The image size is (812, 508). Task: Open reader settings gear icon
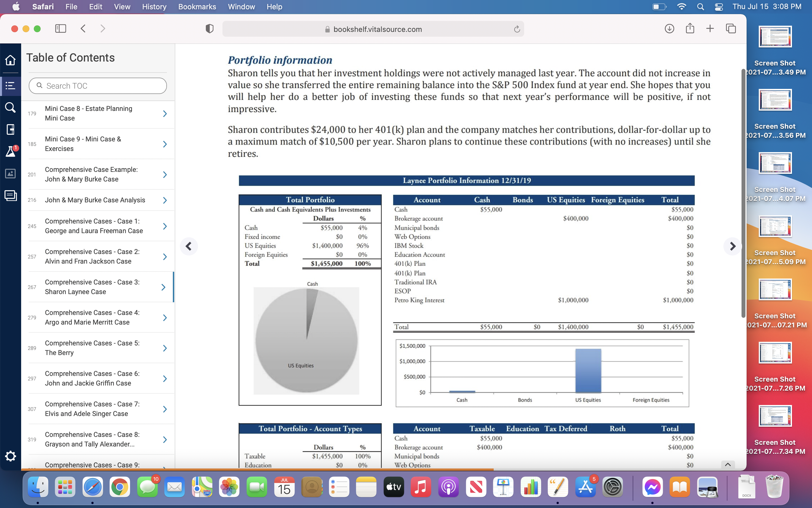[x=10, y=456]
